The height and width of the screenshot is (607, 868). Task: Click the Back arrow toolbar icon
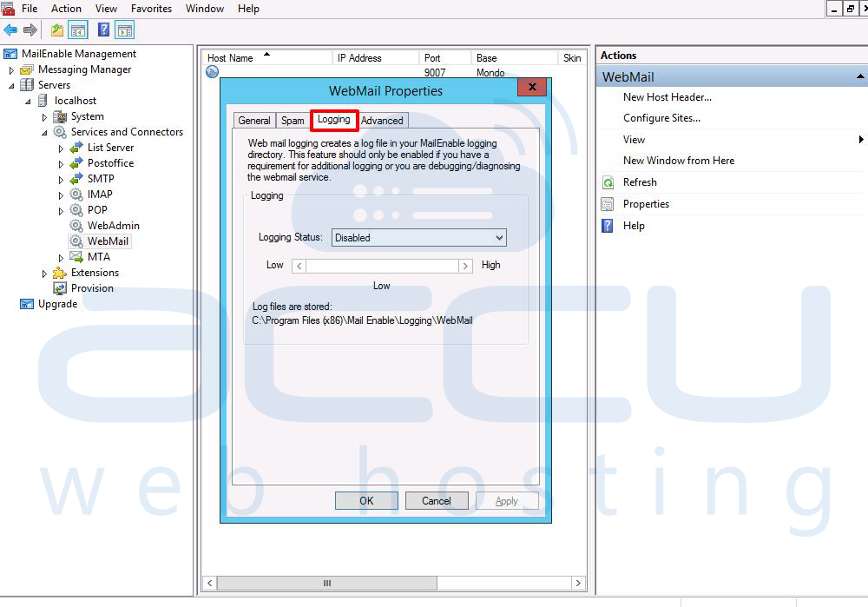pos(10,30)
